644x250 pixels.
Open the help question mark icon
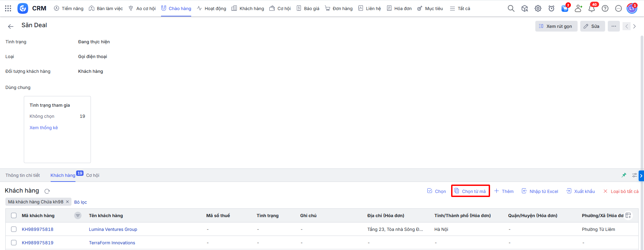point(605,8)
